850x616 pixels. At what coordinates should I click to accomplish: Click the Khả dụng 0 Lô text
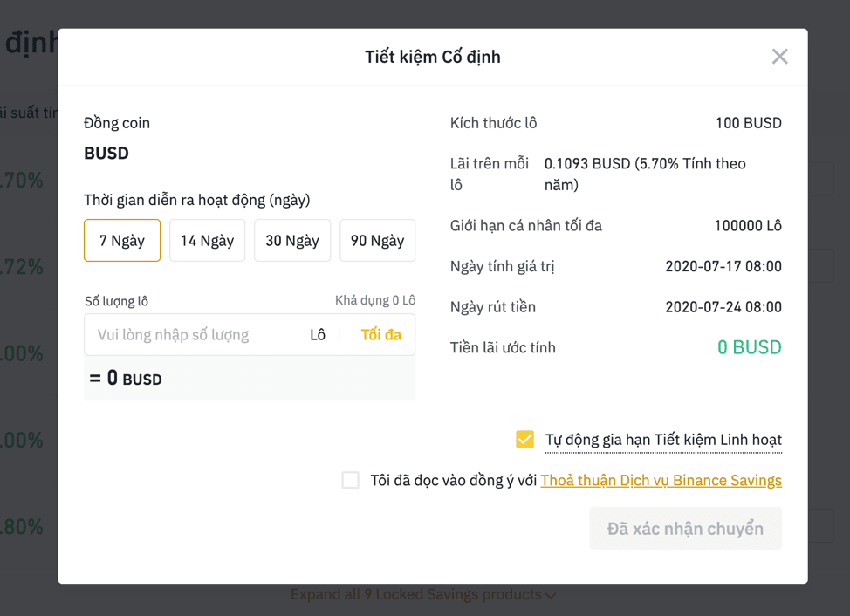tap(375, 300)
